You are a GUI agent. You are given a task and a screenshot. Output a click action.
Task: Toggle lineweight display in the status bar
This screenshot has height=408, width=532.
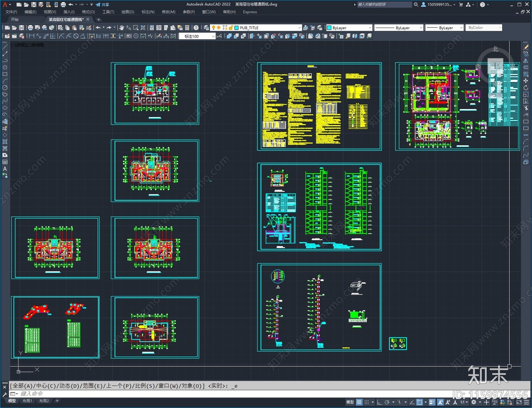[x=432, y=402]
